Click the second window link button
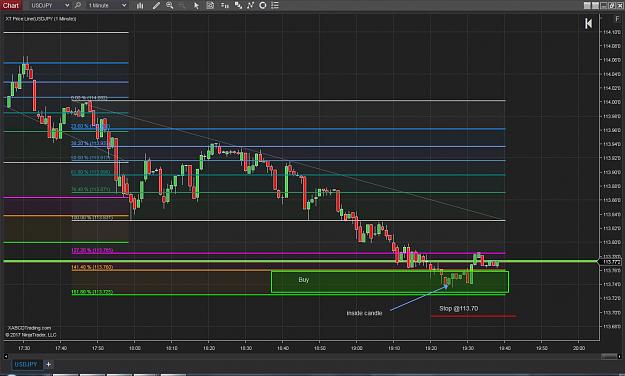This screenshot has height=376, width=625. (x=595, y=5)
